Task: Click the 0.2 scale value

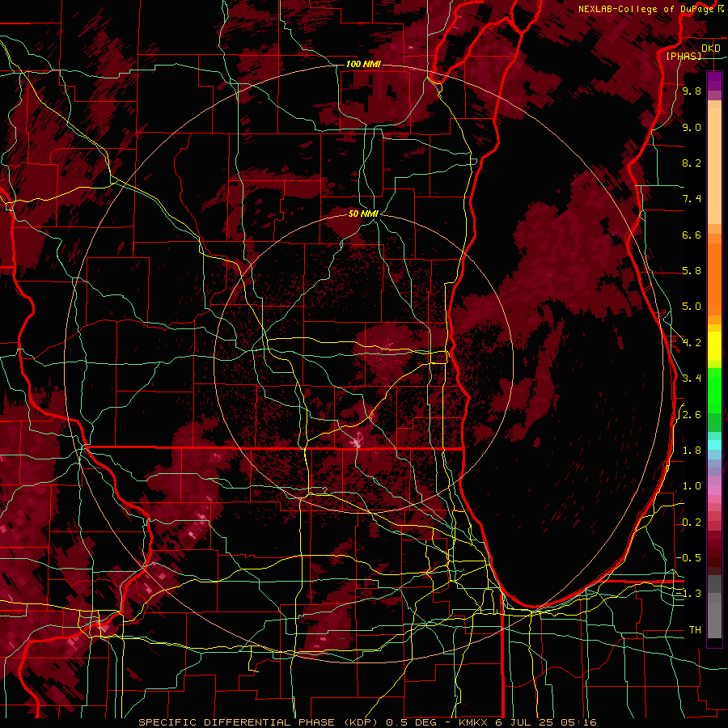Action: coord(692,523)
